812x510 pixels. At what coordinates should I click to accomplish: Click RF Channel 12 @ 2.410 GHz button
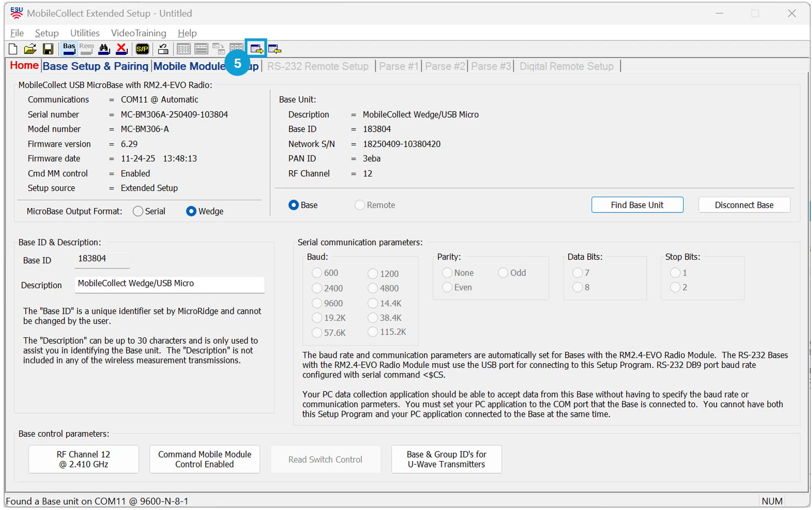[83, 459]
